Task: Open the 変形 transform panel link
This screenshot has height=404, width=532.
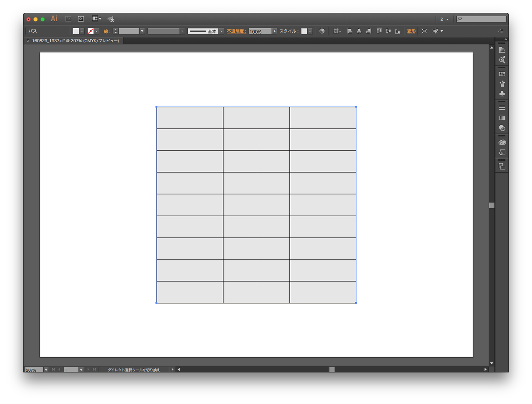Action: [x=411, y=31]
